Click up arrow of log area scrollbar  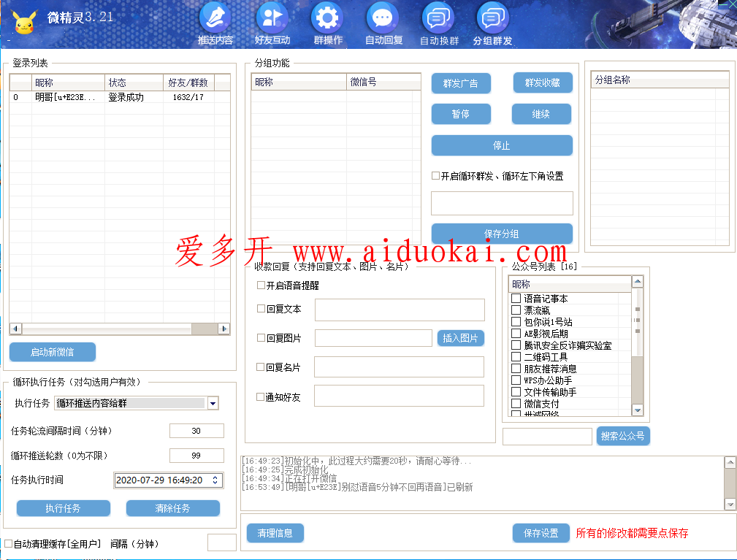click(730, 463)
